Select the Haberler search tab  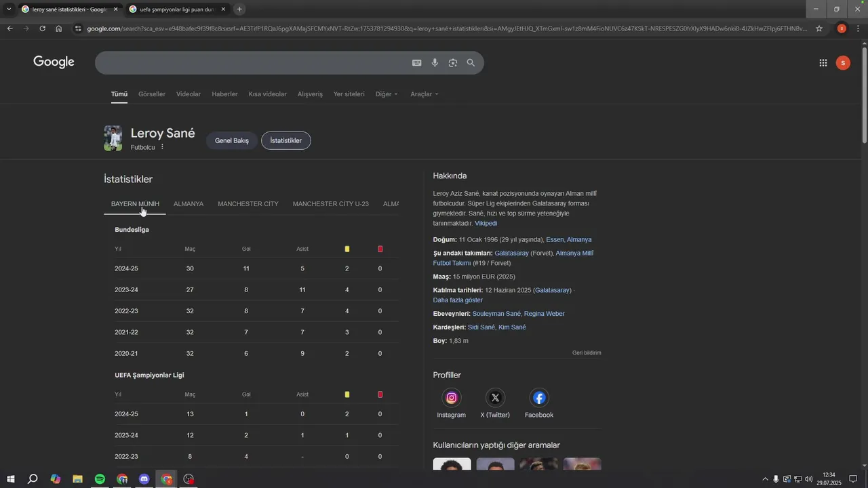(x=224, y=94)
